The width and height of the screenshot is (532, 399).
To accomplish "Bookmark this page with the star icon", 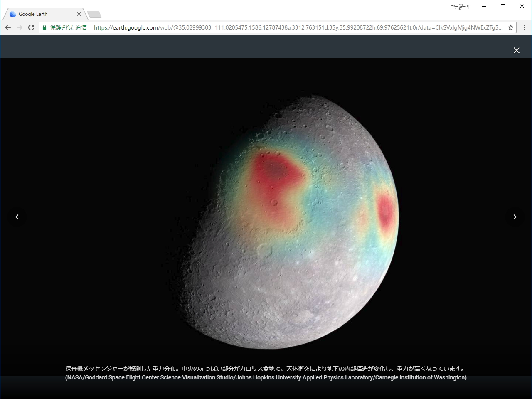I will (510, 27).
